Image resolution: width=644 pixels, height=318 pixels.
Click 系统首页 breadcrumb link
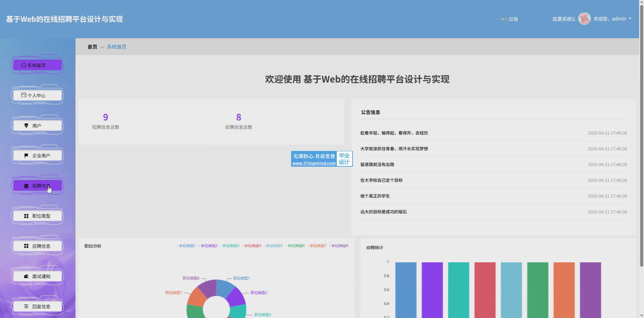click(117, 47)
